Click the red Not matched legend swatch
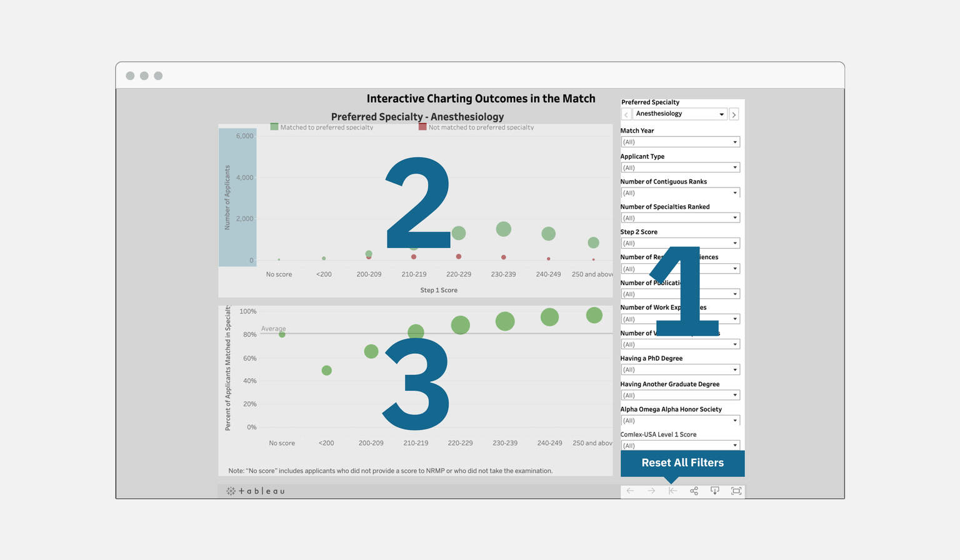The width and height of the screenshot is (960, 560). [x=422, y=127]
